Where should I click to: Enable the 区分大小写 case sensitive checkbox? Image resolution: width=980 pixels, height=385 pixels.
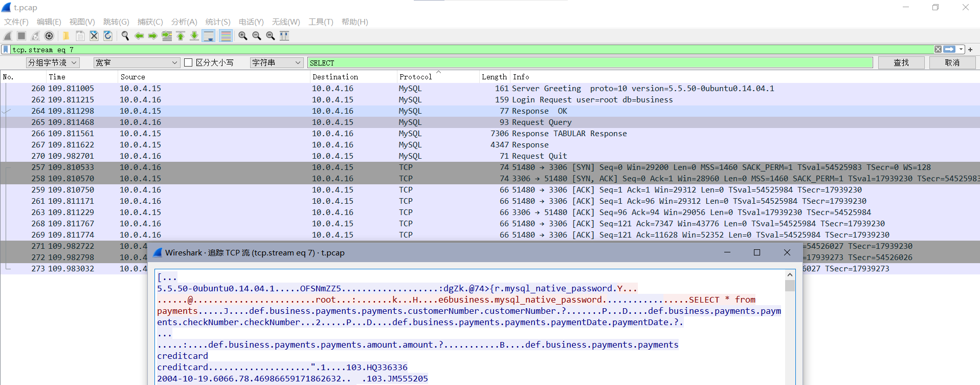188,62
